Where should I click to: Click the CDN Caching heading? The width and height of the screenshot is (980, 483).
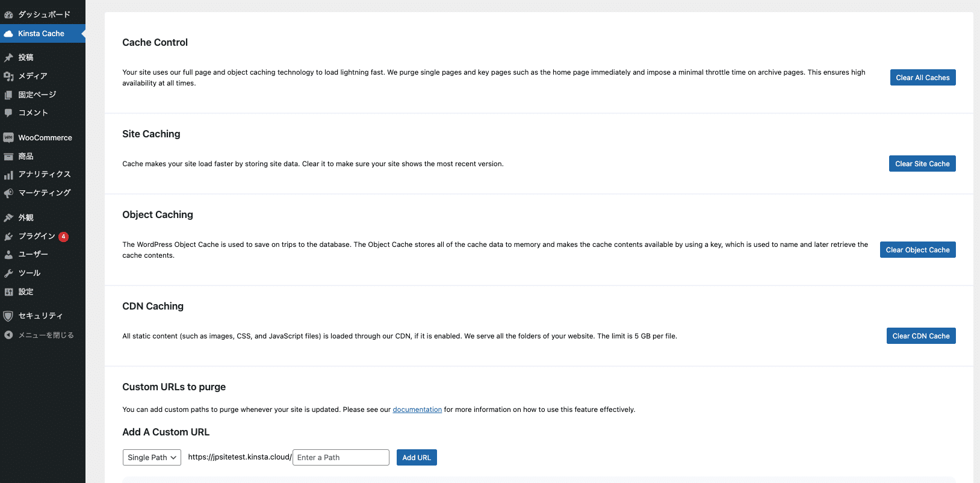coord(153,306)
